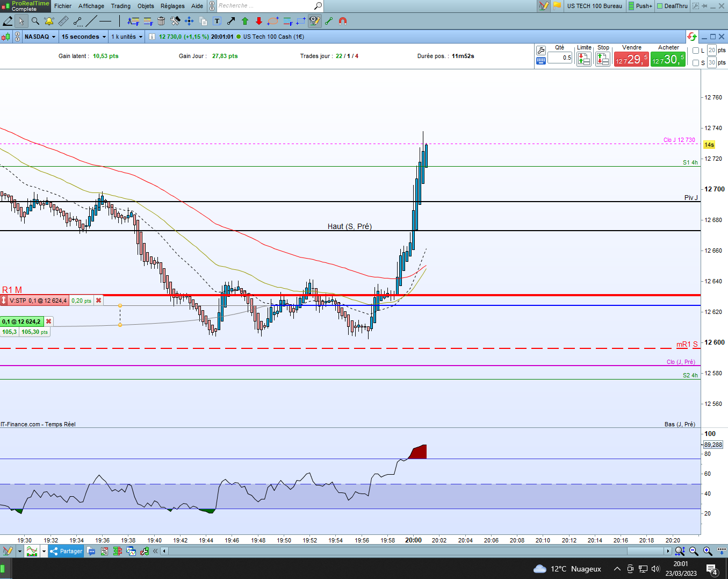This screenshot has width=728, height=579.
Task: Click the yellow flag icon
Action: click(557, 6)
